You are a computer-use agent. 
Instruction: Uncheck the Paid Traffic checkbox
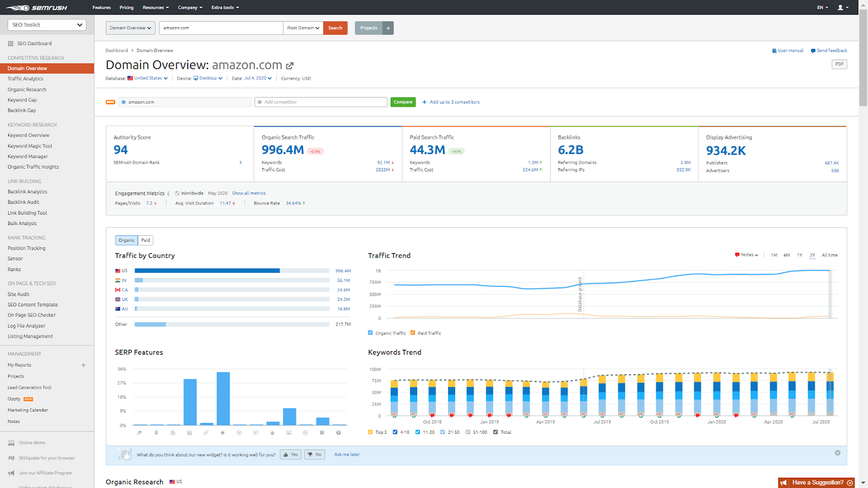click(413, 333)
